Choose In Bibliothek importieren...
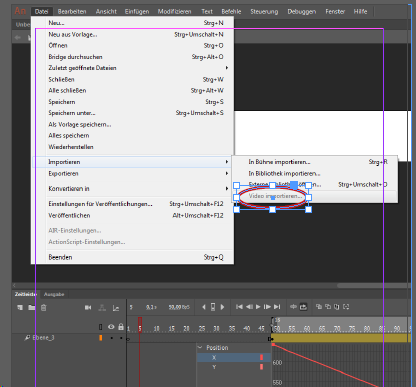Screen dimensions: 416x387 [315, 174]
